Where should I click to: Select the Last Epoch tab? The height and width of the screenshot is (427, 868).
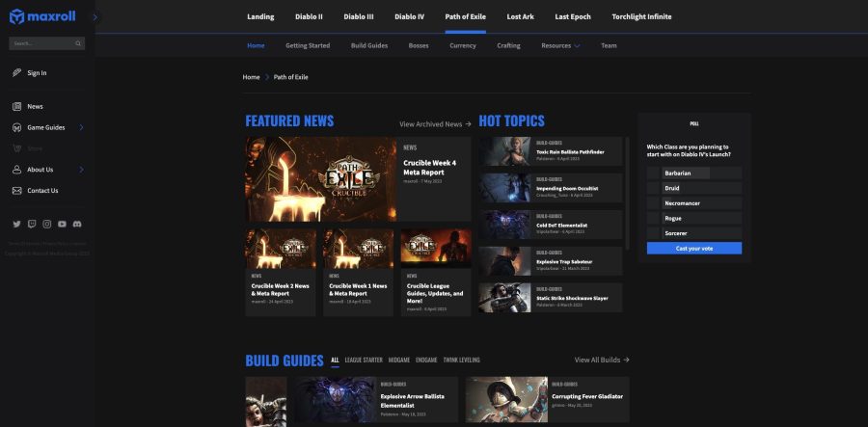coord(573,16)
